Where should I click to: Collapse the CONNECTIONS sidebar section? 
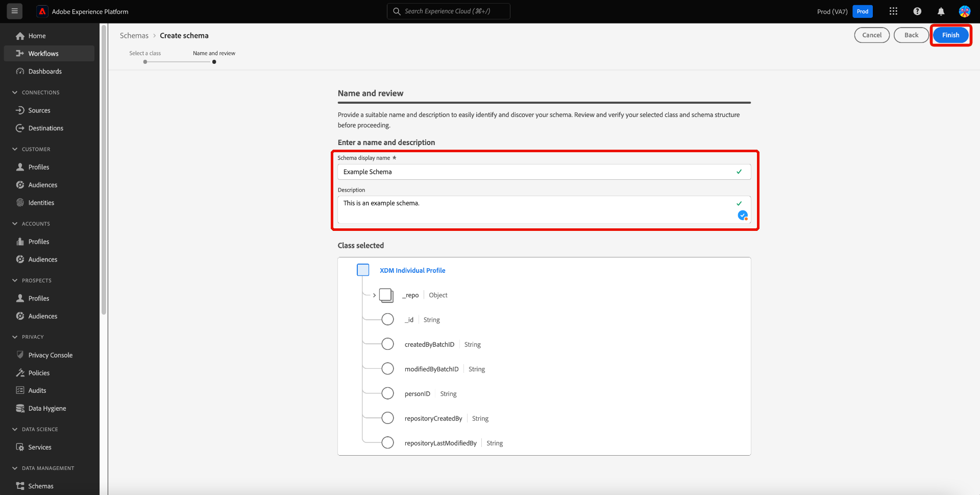(15, 92)
